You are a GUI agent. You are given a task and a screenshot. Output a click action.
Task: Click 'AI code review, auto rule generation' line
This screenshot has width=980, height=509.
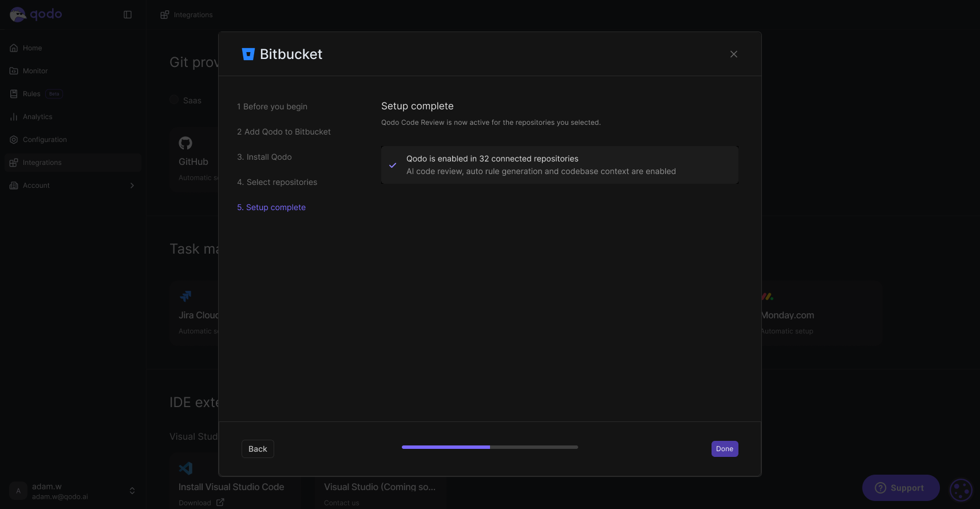541,171
